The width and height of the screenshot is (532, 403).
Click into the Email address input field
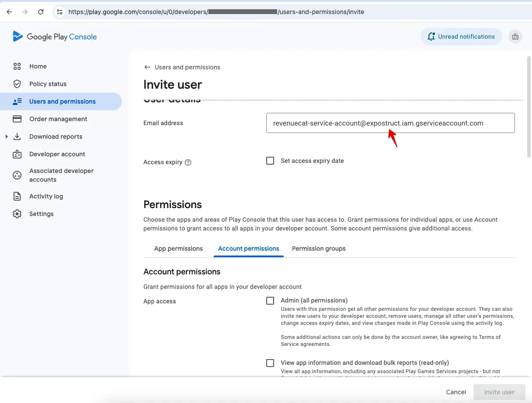[x=390, y=123]
